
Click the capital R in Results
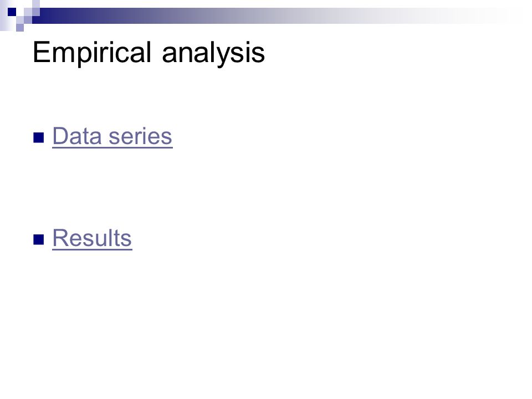(x=60, y=238)
